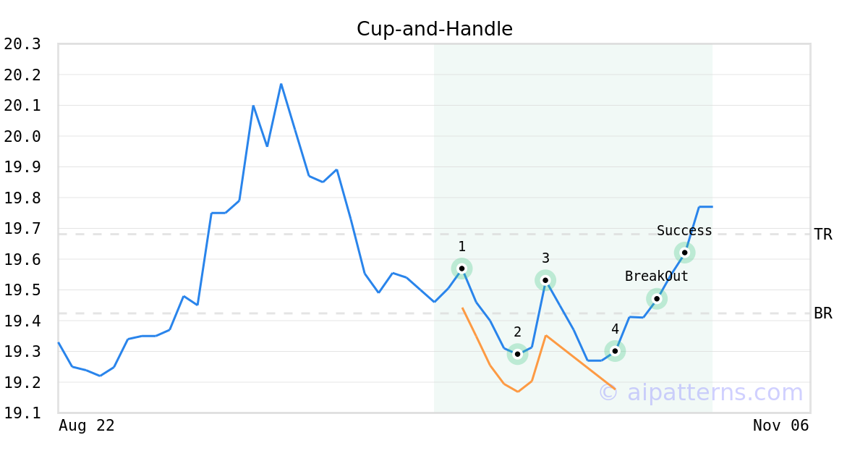Image resolution: width=868 pixels, height=456 pixels.
Task: Select the Success point marker
Action: (x=684, y=253)
